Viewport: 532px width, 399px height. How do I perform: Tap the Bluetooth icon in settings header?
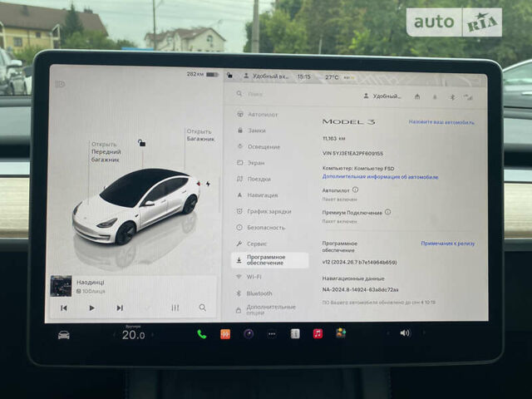[452, 97]
